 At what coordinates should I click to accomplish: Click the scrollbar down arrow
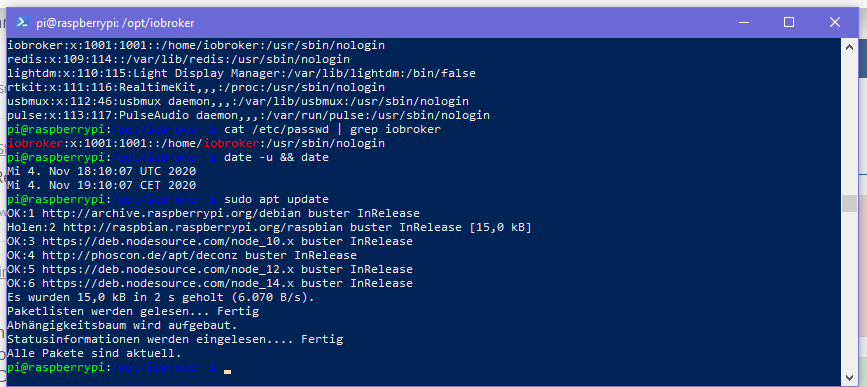(849, 378)
